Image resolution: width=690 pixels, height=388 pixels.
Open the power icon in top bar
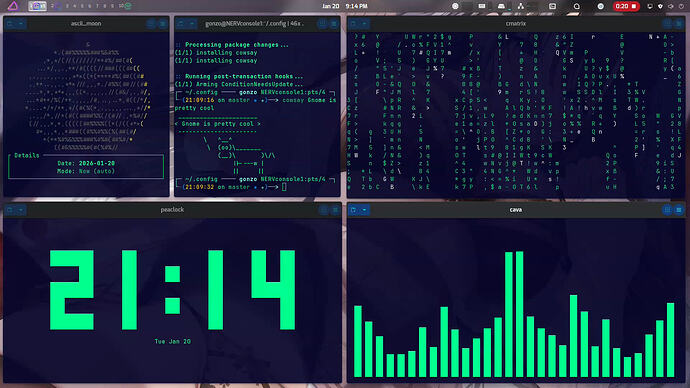tap(681, 6)
